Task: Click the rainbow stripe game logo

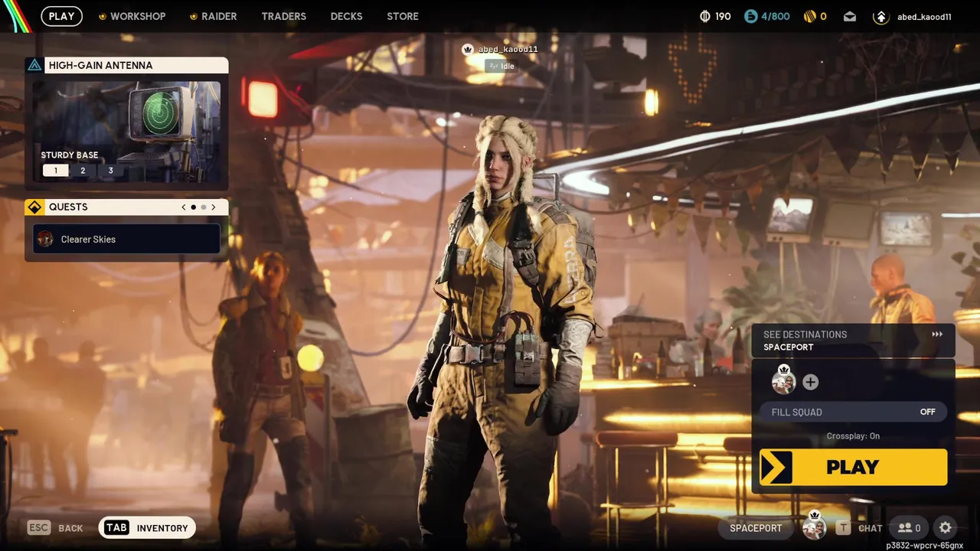Action: coord(16,16)
